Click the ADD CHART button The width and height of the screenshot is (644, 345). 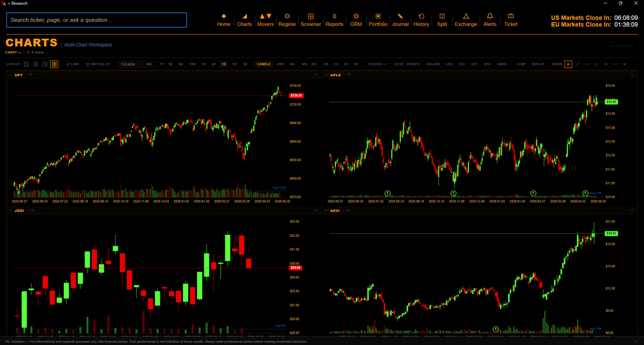click(x=622, y=46)
